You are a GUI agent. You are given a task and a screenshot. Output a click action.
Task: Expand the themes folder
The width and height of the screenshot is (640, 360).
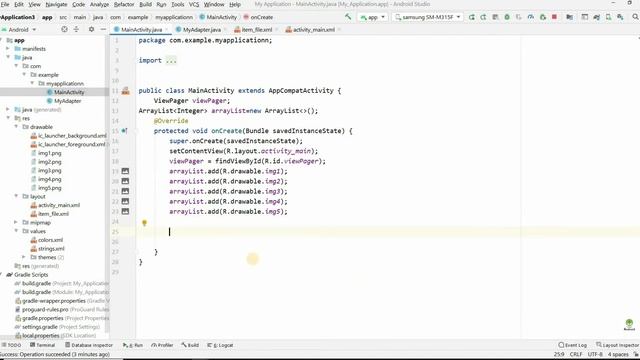[x=24, y=257]
